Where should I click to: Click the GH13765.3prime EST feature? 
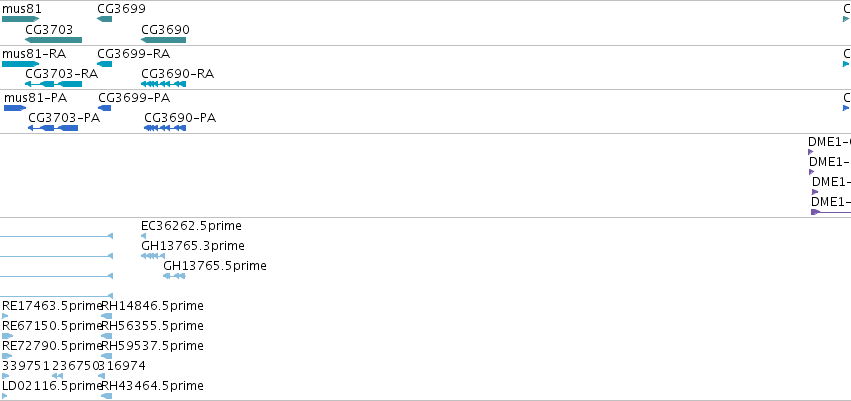pos(153,256)
